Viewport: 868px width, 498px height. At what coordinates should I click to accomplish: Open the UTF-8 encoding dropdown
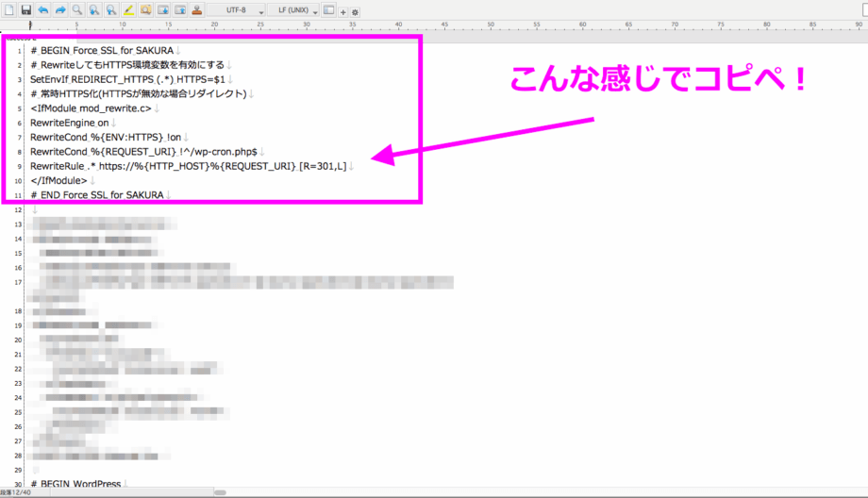click(236, 9)
